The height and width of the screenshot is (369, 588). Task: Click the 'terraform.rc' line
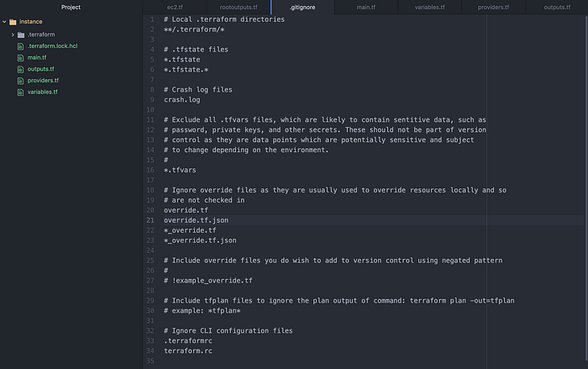point(188,351)
